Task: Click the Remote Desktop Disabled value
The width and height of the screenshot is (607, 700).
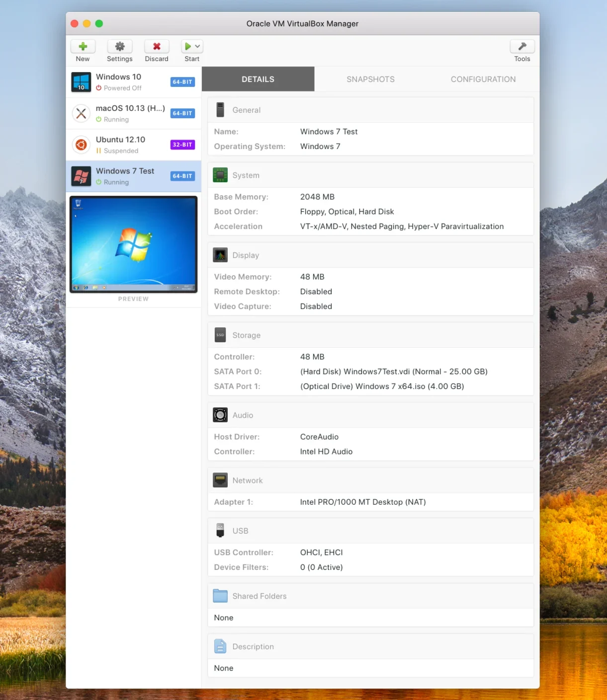Action: [316, 292]
